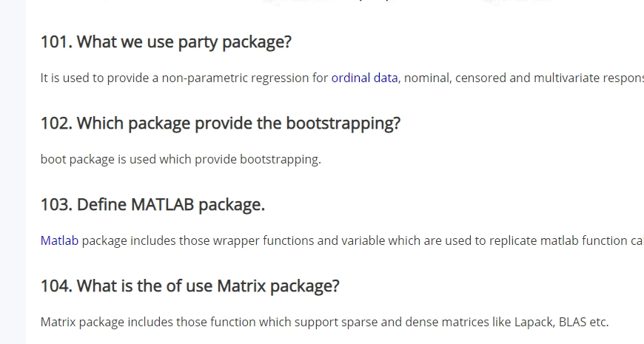
Task: Click the heading "101. What we use party package?"
Action: point(166,42)
